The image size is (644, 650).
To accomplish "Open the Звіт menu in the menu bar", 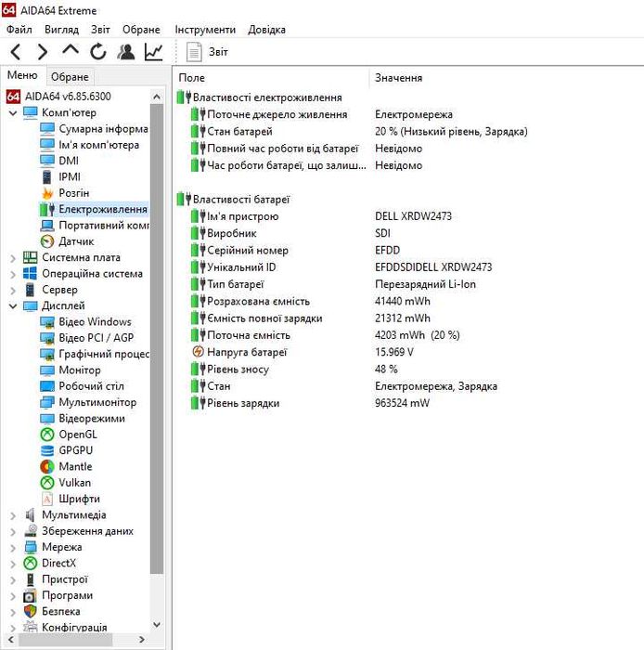I will [x=100, y=30].
